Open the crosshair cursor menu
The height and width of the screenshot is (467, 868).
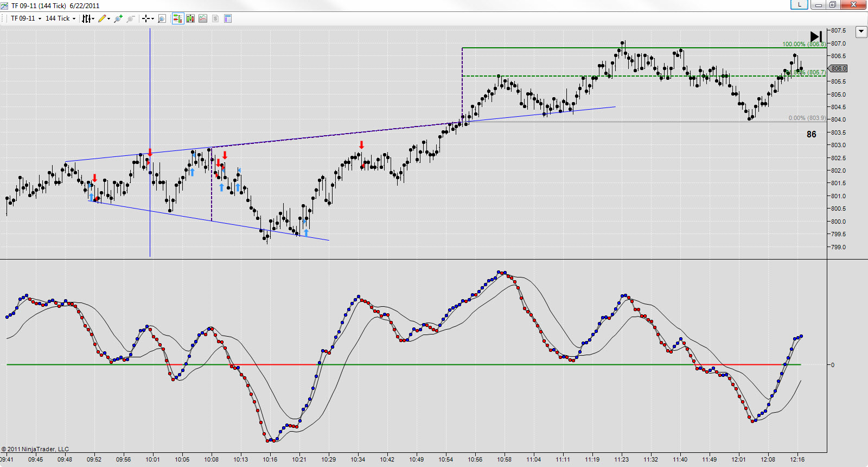pos(148,18)
